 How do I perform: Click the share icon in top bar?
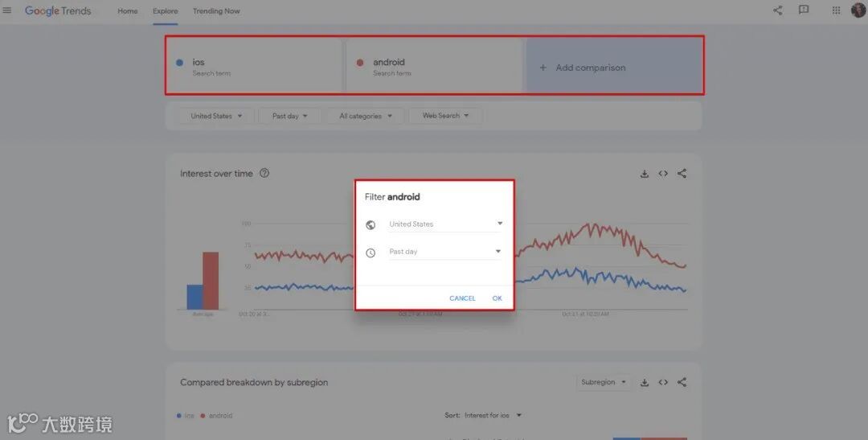tap(778, 10)
